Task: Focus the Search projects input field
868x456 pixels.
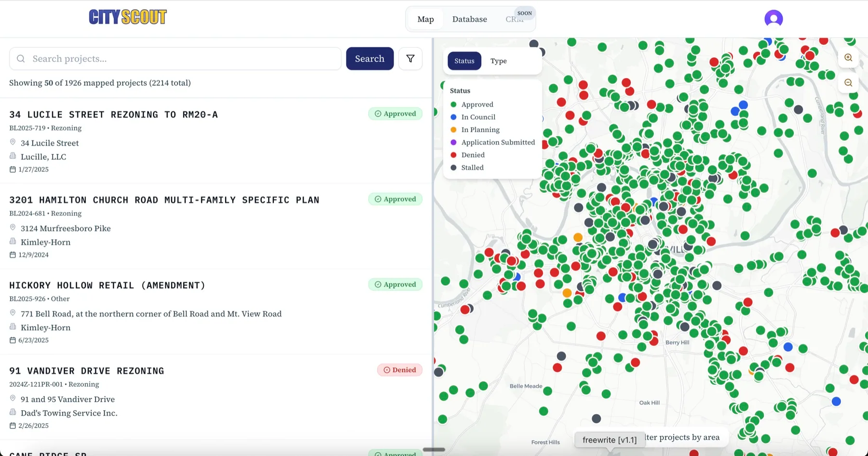Action: coord(175,59)
